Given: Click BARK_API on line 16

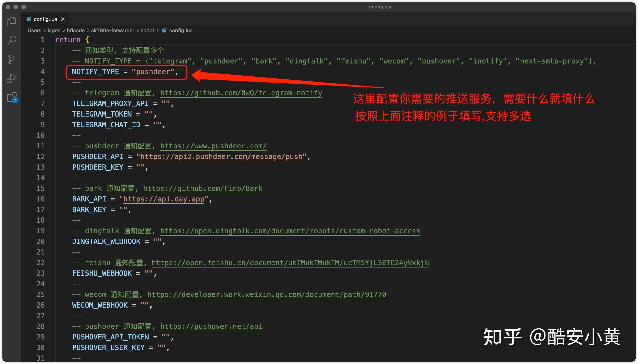Looking at the screenshot, I should click(x=89, y=199).
